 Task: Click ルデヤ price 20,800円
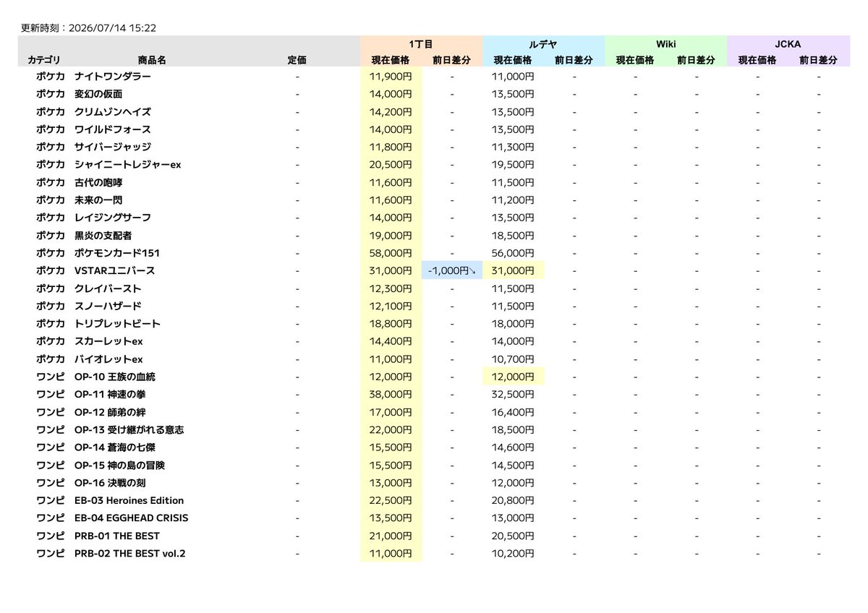[513, 500]
